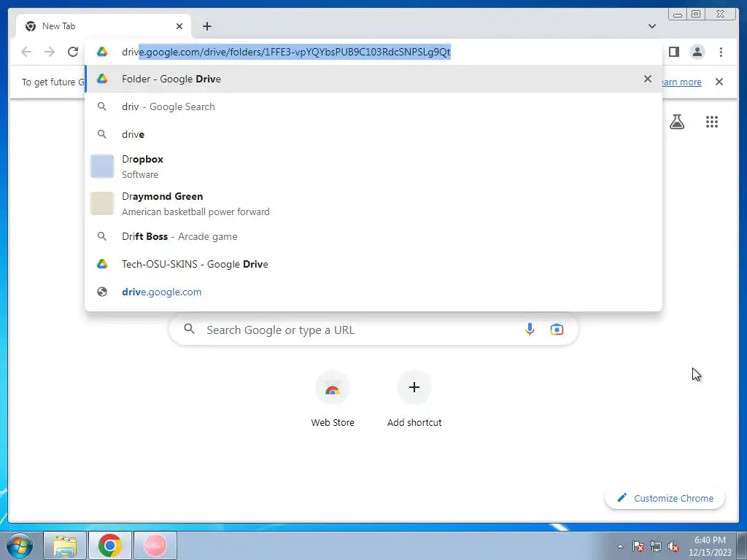This screenshot has height=560, width=747.
Task: Close the New Tab tab
Action: click(179, 26)
